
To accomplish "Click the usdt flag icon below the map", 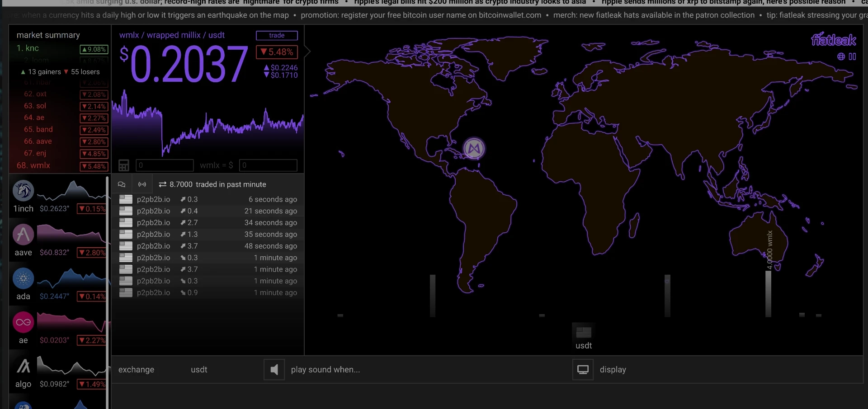I will pos(584,332).
